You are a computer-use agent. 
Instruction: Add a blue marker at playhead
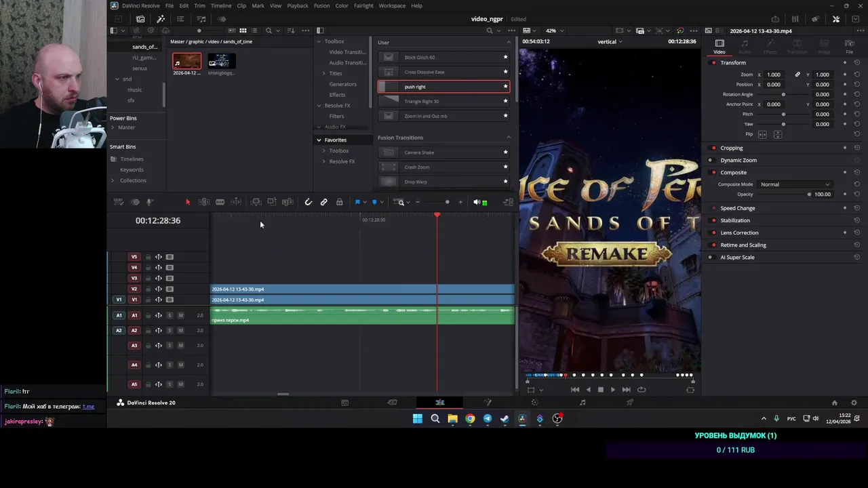click(374, 202)
